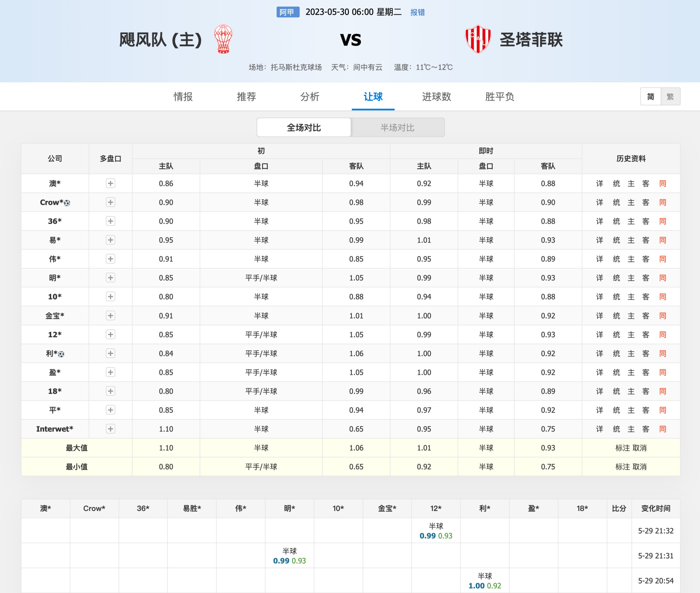
Task: Expand multi-handicap plus for 18* row
Action: [110, 391]
